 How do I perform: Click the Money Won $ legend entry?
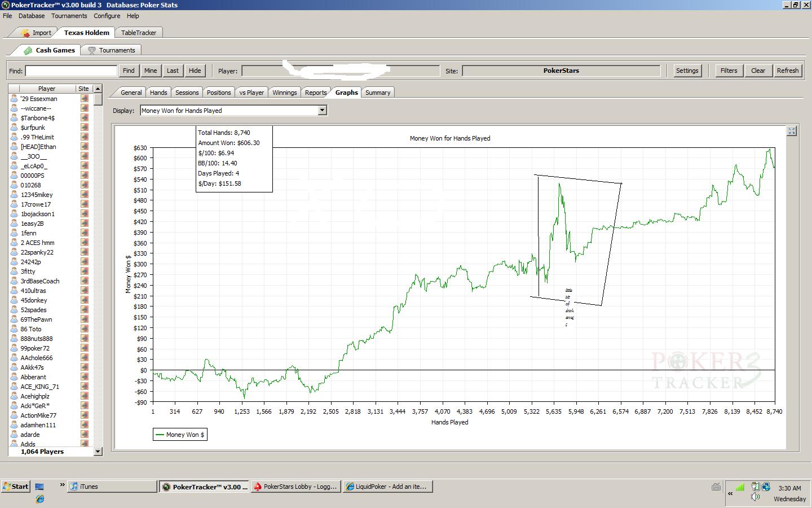coord(180,435)
